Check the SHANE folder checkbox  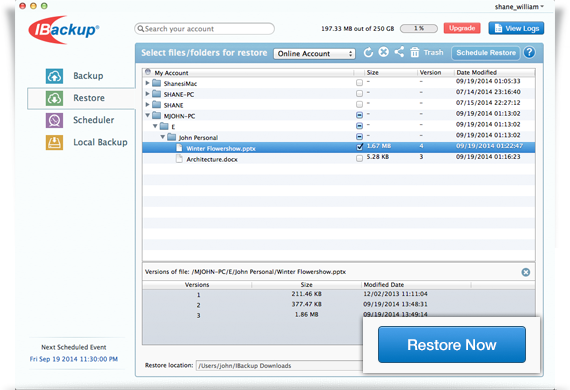click(x=360, y=105)
